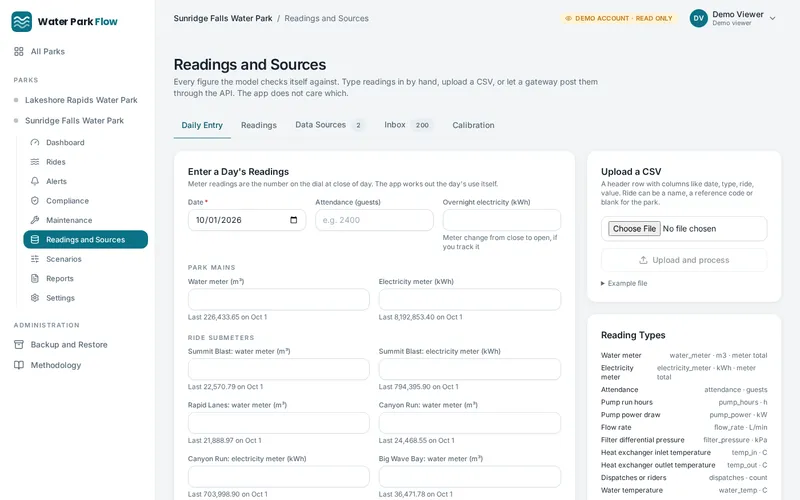The height and width of the screenshot is (500, 800).
Task: Click the Overnight electricity (kWh) field
Action: point(502,220)
